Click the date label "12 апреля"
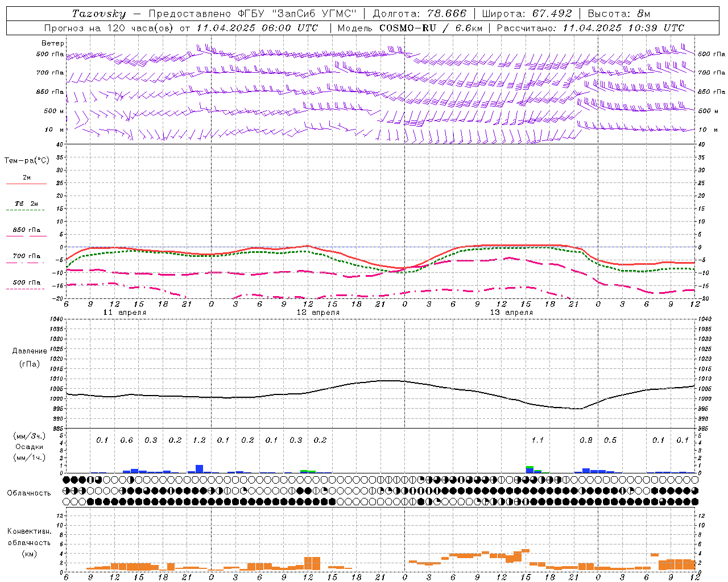This screenshot has width=728, height=582. [x=318, y=313]
